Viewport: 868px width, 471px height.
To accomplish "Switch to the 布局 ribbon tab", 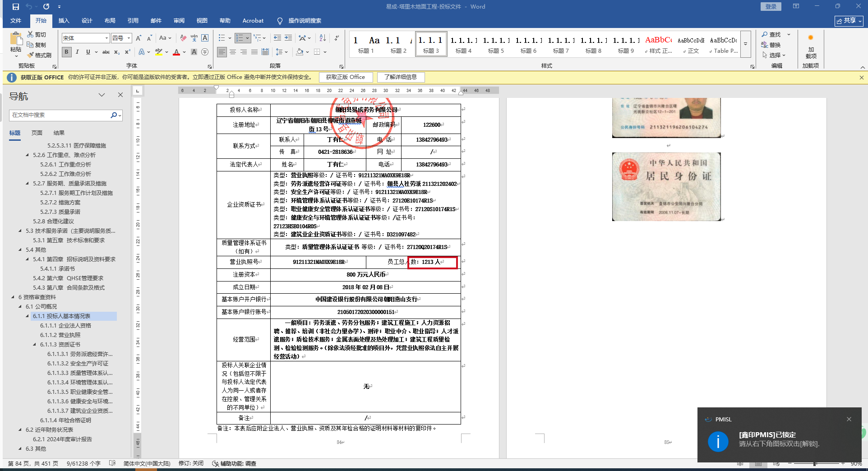I will pos(110,21).
